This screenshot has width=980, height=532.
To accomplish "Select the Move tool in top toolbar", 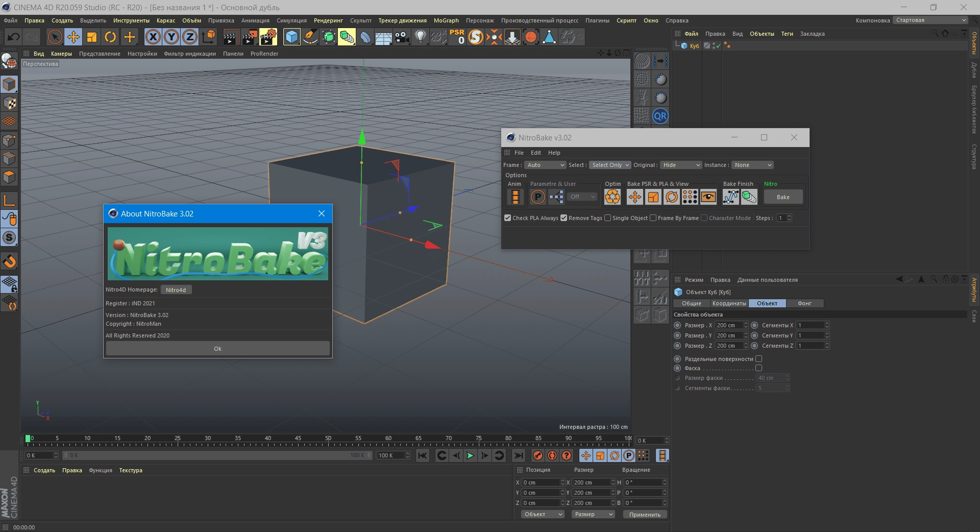I will 73,37.
